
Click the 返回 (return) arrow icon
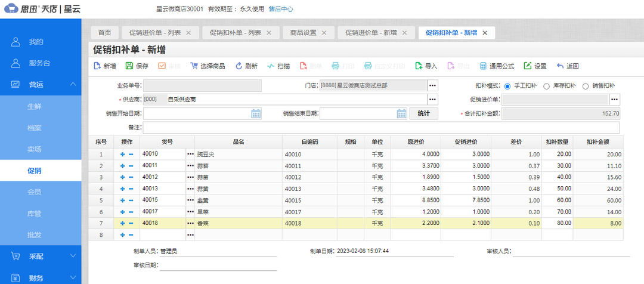click(x=560, y=66)
